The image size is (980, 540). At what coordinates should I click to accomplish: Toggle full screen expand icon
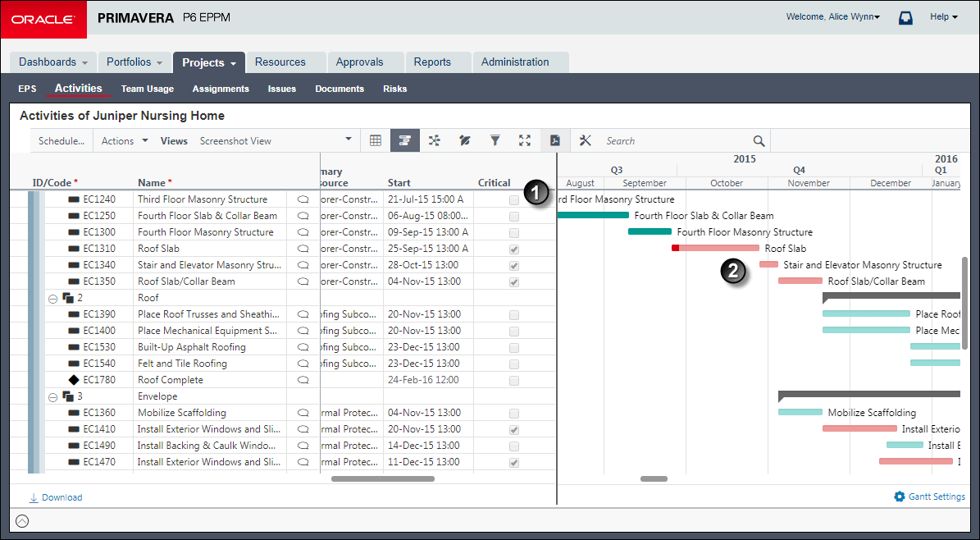(x=525, y=141)
